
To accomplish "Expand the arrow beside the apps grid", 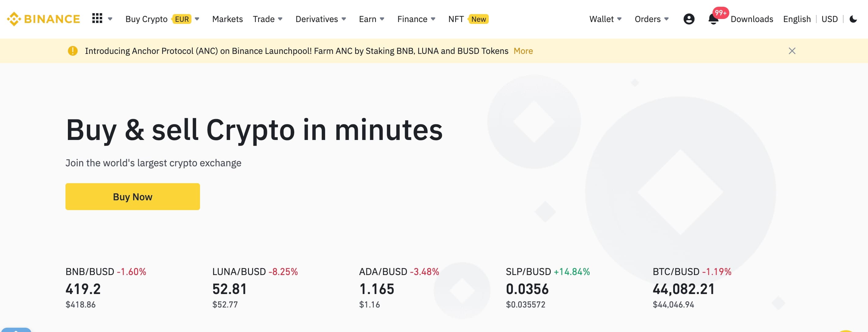I will pos(110,19).
